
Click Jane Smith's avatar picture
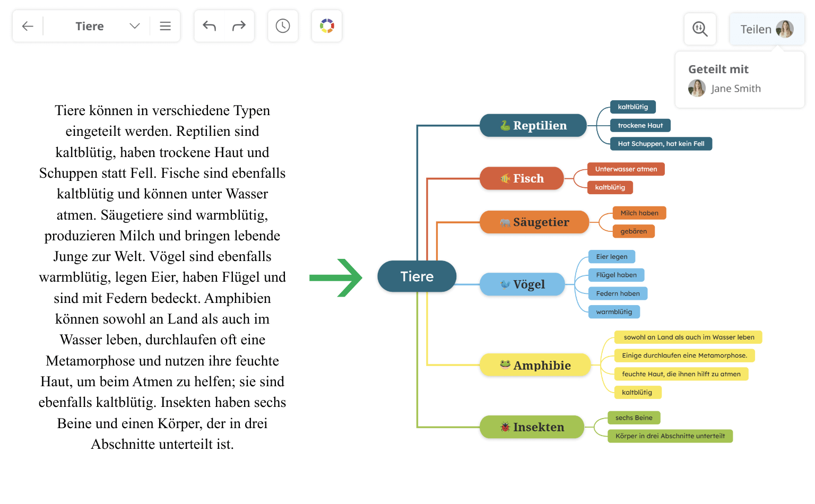pyautogui.click(x=697, y=88)
